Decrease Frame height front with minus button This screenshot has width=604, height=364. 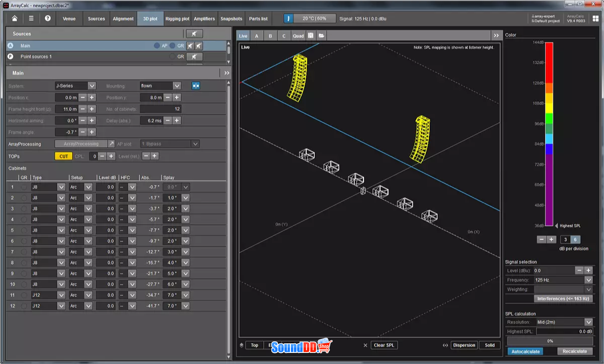(83, 109)
